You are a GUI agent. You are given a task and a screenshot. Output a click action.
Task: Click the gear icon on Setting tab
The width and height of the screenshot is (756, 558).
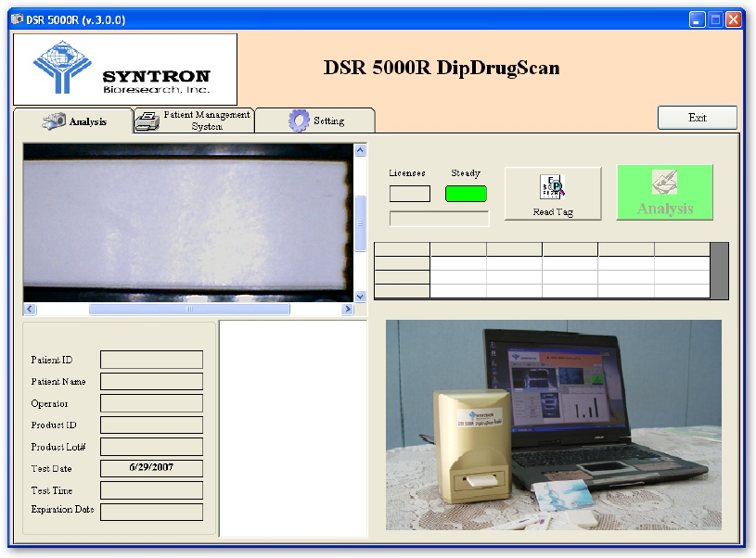299,120
